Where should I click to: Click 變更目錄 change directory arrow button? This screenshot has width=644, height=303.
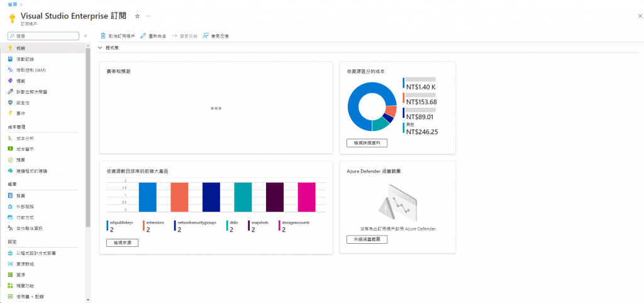coord(184,36)
